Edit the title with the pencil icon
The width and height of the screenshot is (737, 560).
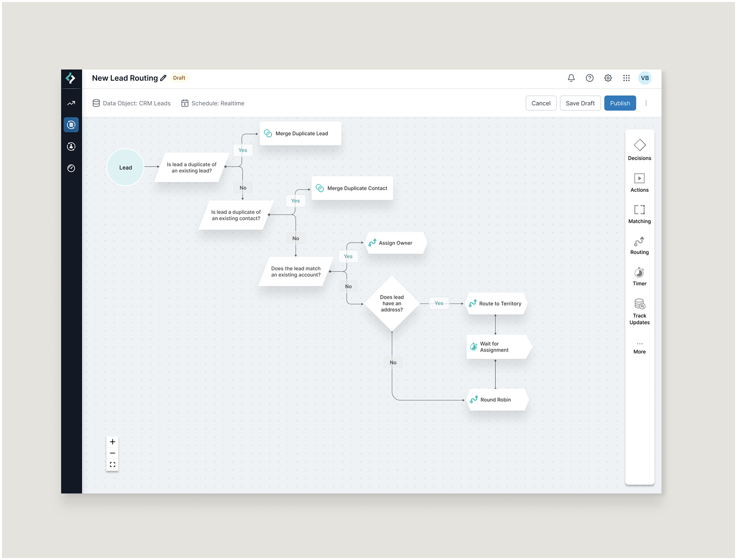click(163, 78)
